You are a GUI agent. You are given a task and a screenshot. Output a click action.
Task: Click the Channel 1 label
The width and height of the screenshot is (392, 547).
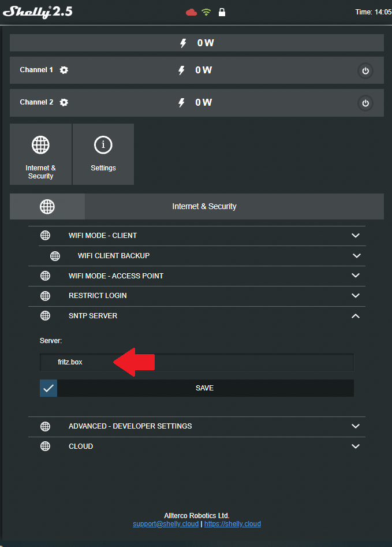36,70
